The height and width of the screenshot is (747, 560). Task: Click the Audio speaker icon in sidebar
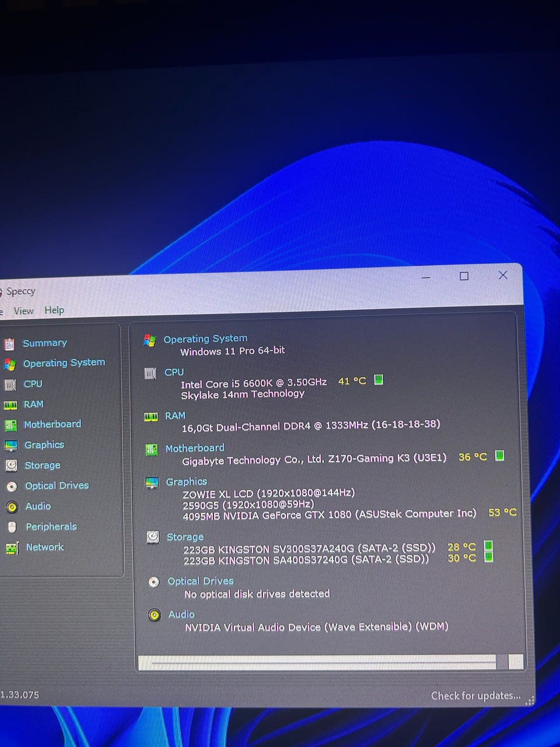12,507
